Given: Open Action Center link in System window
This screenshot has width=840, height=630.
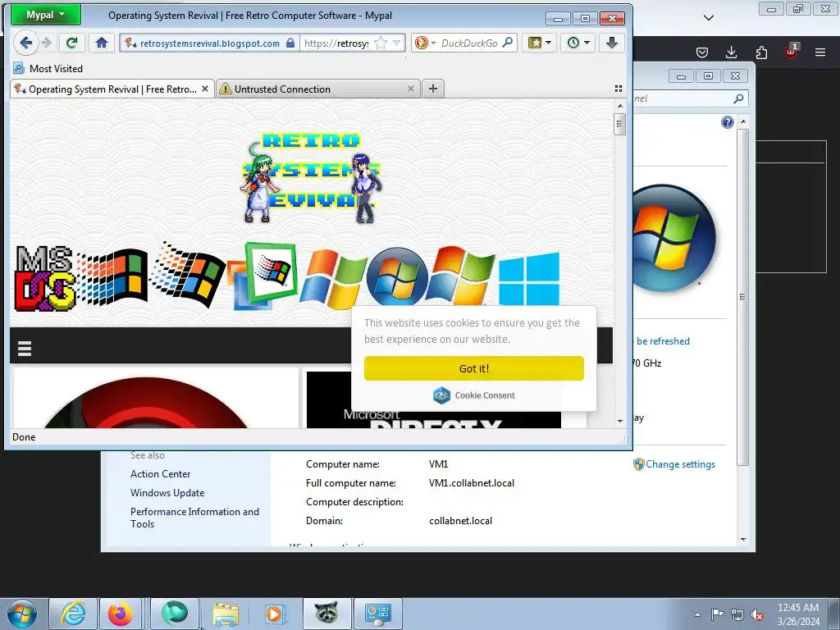Looking at the screenshot, I should pyautogui.click(x=160, y=474).
